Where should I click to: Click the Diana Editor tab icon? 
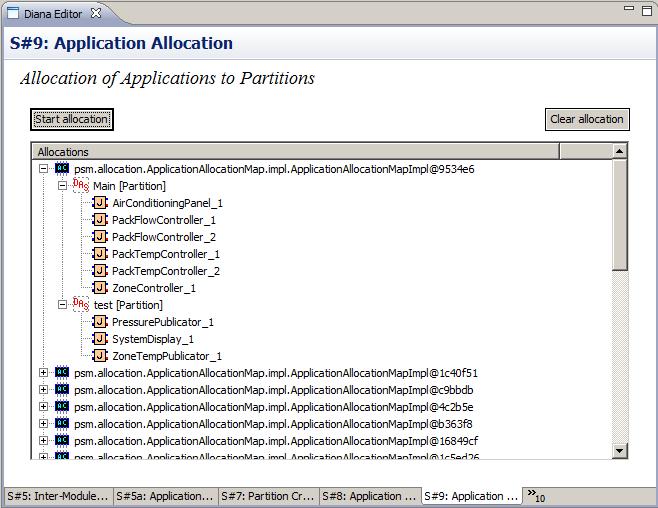(x=13, y=13)
